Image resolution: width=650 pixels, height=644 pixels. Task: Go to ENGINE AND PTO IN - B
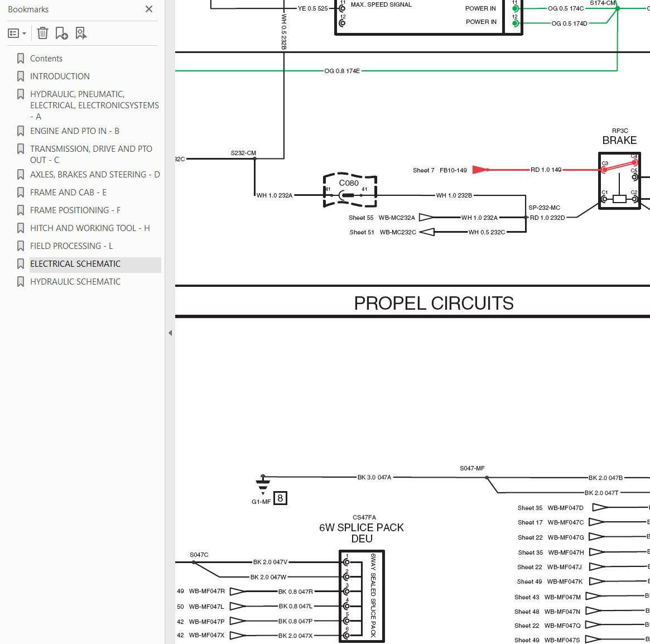point(75,131)
